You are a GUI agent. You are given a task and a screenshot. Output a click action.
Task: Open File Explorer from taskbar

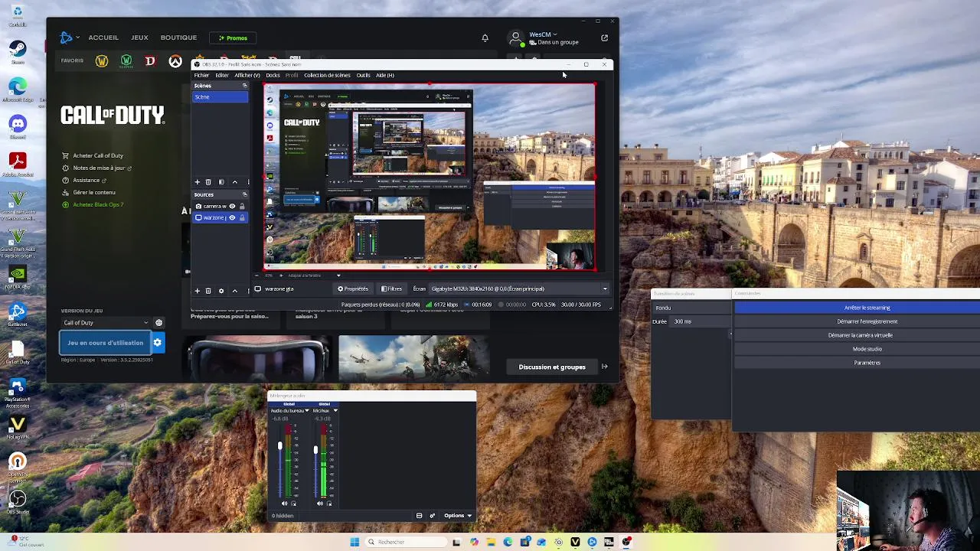(491, 542)
